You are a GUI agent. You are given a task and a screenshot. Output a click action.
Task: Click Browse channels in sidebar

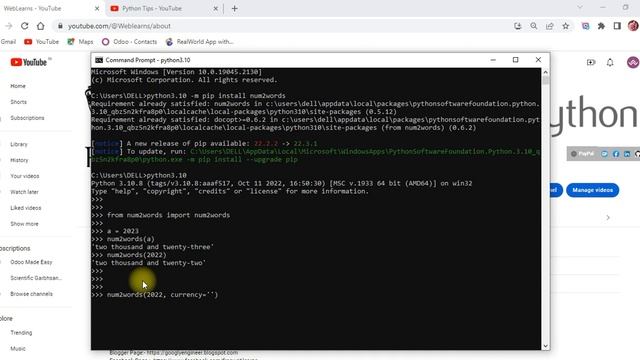(31, 294)
